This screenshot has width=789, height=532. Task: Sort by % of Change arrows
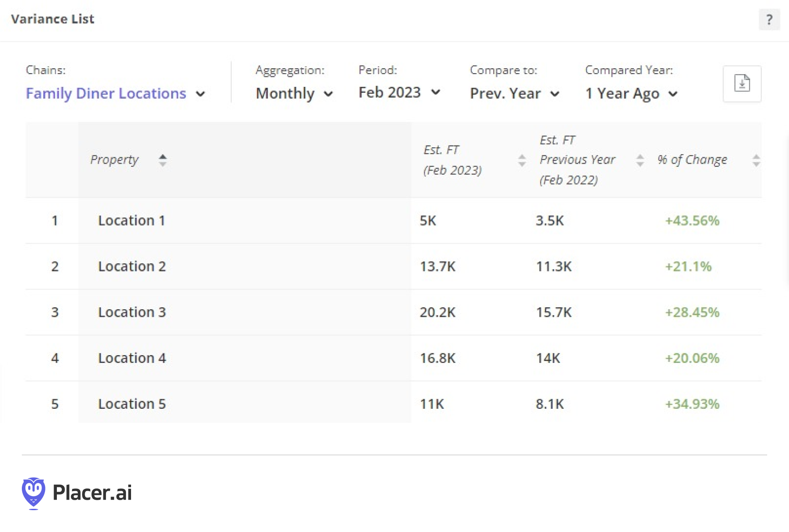[756, 160]
